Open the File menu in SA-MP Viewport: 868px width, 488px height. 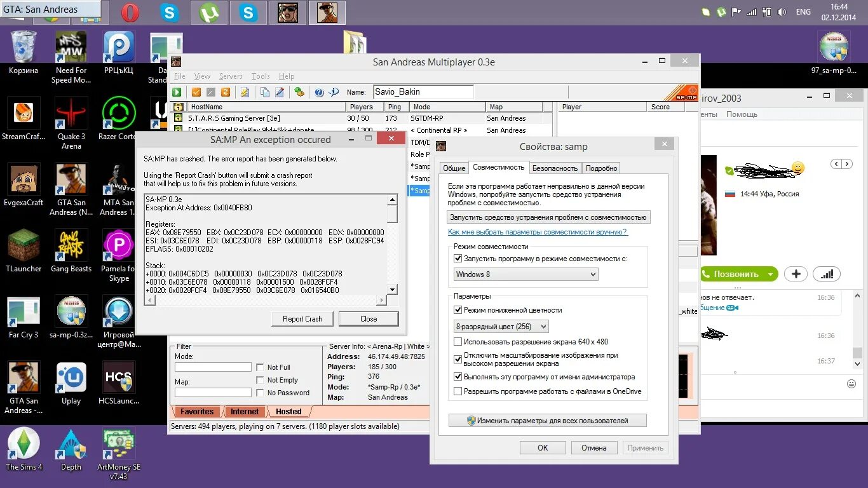coord(180,76)
